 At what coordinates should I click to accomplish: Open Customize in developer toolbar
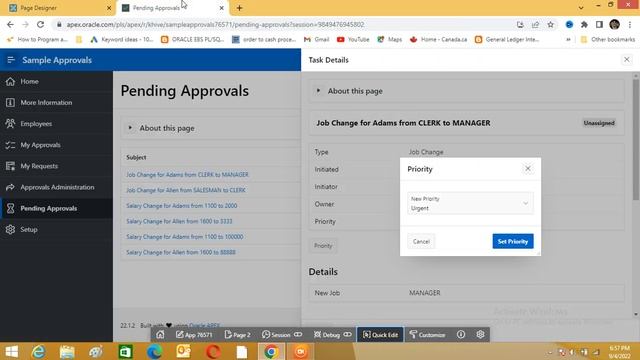427,335
